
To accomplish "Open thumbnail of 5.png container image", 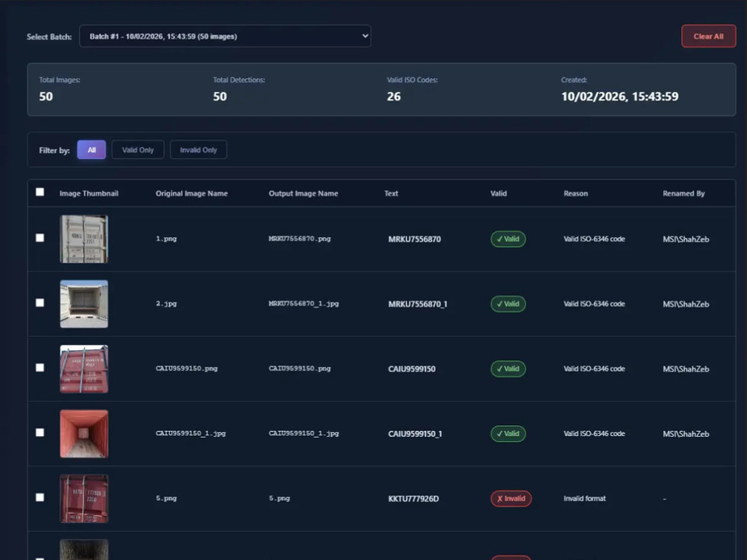I will pyautogui.click(x=84, y=499).
